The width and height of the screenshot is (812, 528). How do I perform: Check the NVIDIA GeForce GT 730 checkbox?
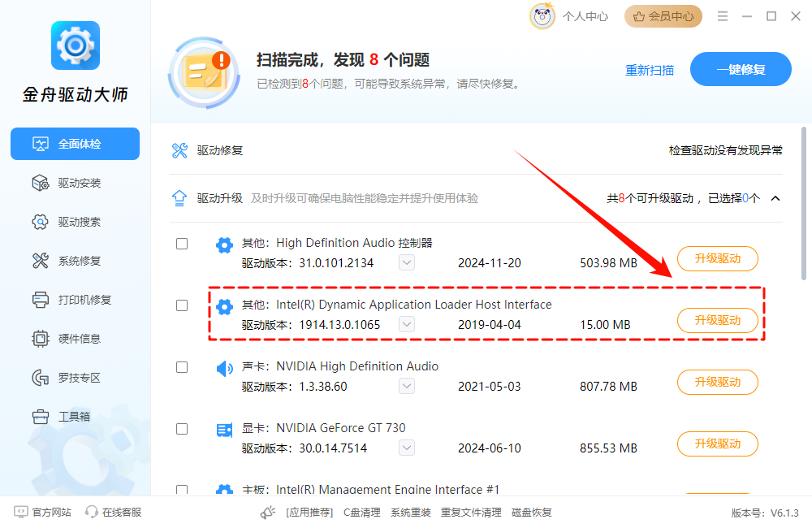(182, 429)
